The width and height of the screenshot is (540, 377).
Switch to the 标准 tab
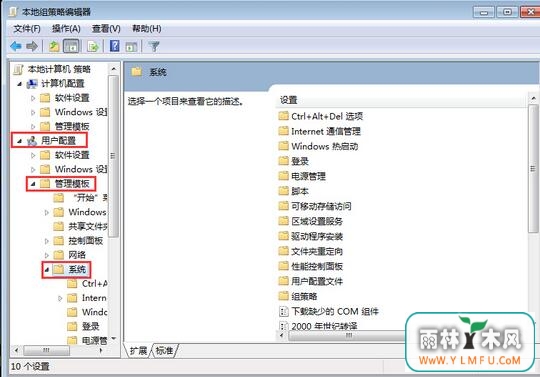tap(164, 350)
